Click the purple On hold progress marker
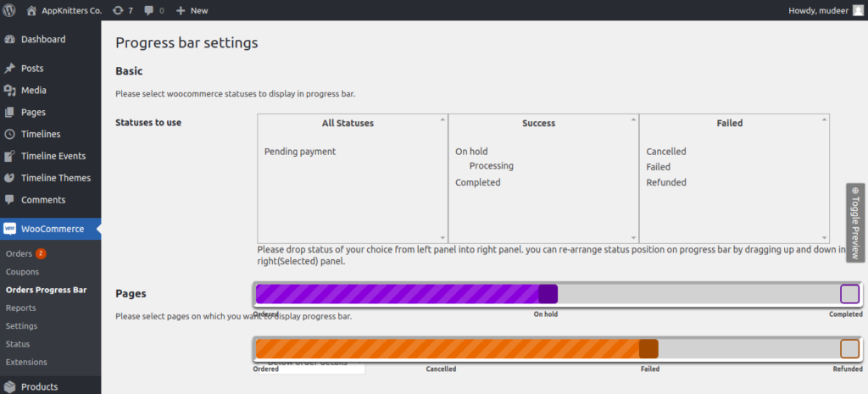Image resolution: width=868 pixels, height=394 pixels. tap(548, 294)
